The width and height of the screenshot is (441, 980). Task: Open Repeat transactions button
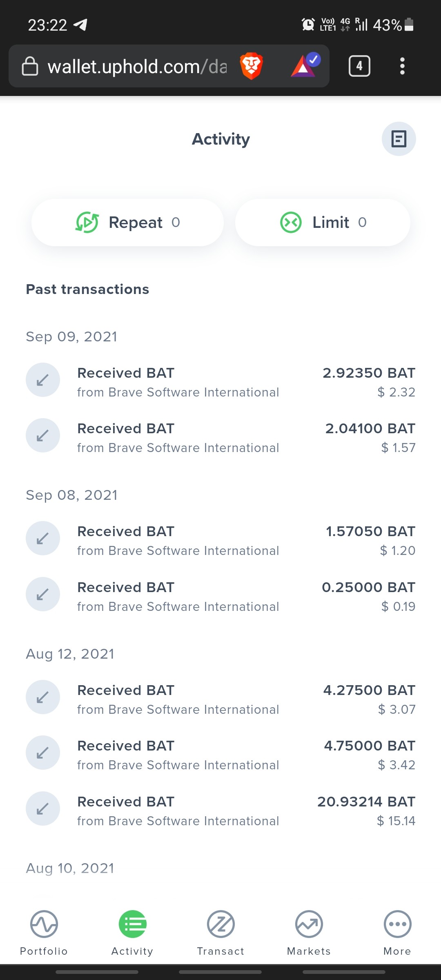coord(127,223)
